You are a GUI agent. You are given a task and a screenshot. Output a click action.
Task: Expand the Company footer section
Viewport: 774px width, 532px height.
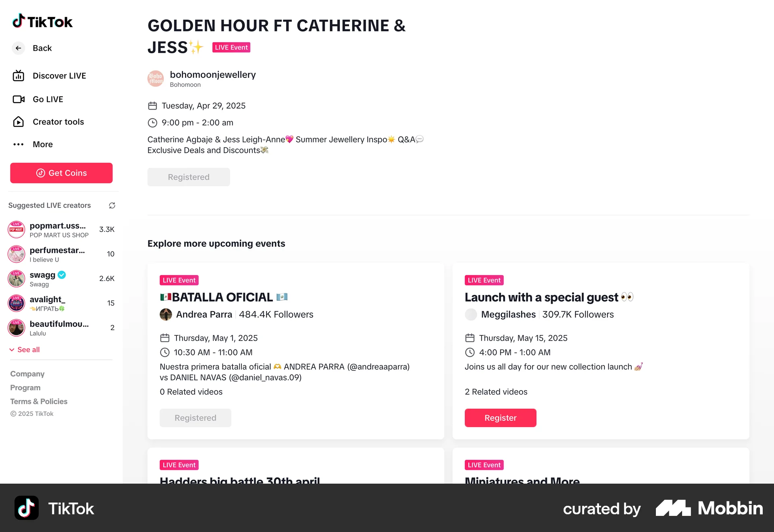pyautogui.click(x=27, y=374)
